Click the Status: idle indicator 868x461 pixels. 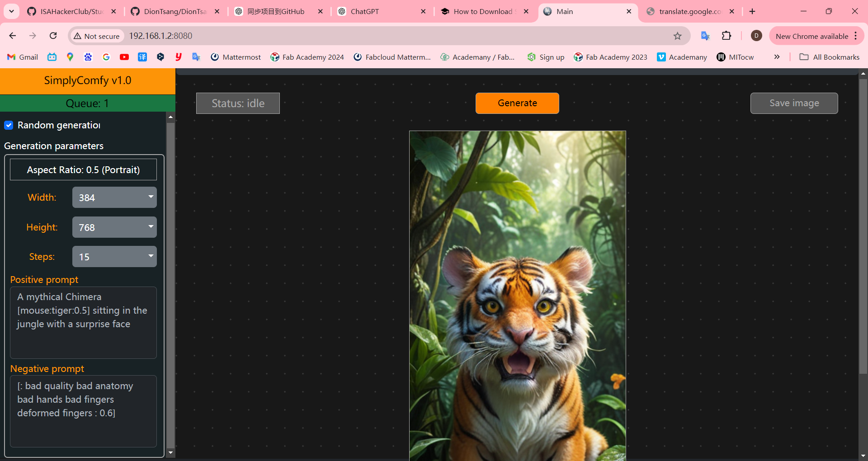pyautogui.click(x=238, y=103)
